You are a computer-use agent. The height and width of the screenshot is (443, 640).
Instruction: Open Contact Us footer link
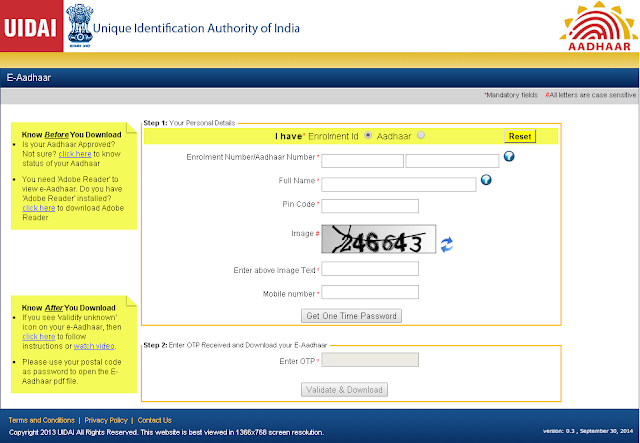pos(154,420)
